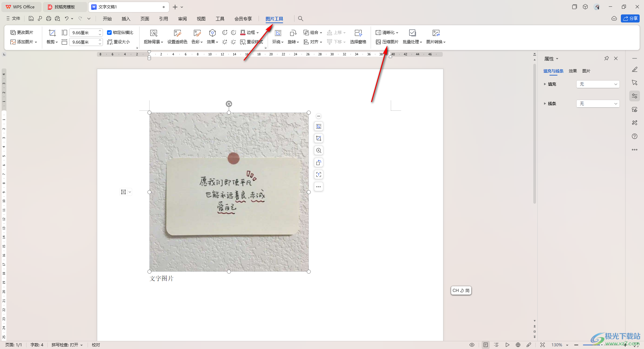
Task: Click Reset Style (重设样式)
Action: click(x=252, y=42)
